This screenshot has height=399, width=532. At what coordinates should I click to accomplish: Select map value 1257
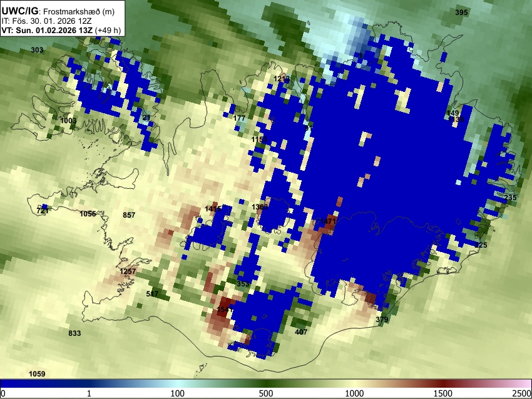pos(128,271)
